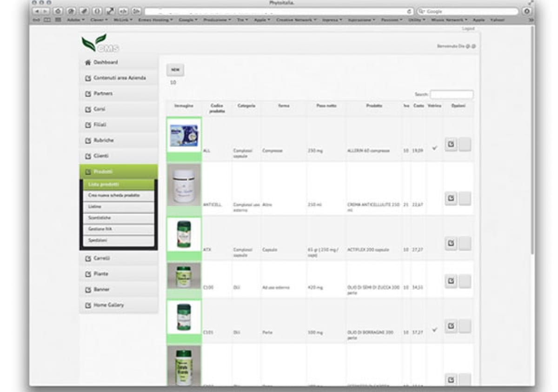Click the ANTICELL product jar thumbnail
558x392 pixels.
click(x=184, y=185)
